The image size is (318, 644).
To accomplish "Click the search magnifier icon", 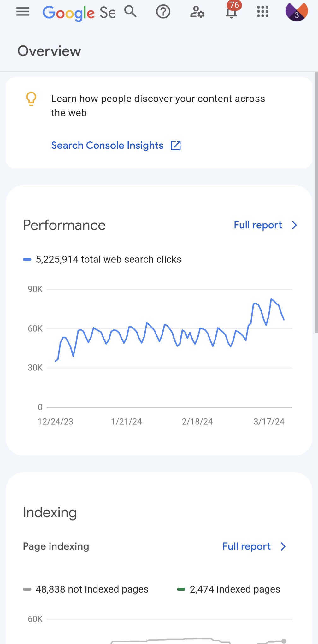I will point(130,12).
